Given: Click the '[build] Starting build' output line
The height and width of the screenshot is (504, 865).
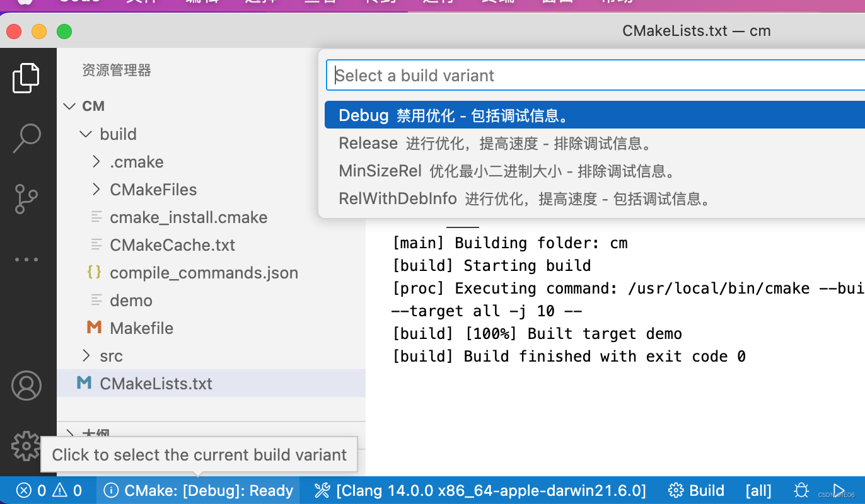Looking at the screenshot, I should click(x=491, y=265).
